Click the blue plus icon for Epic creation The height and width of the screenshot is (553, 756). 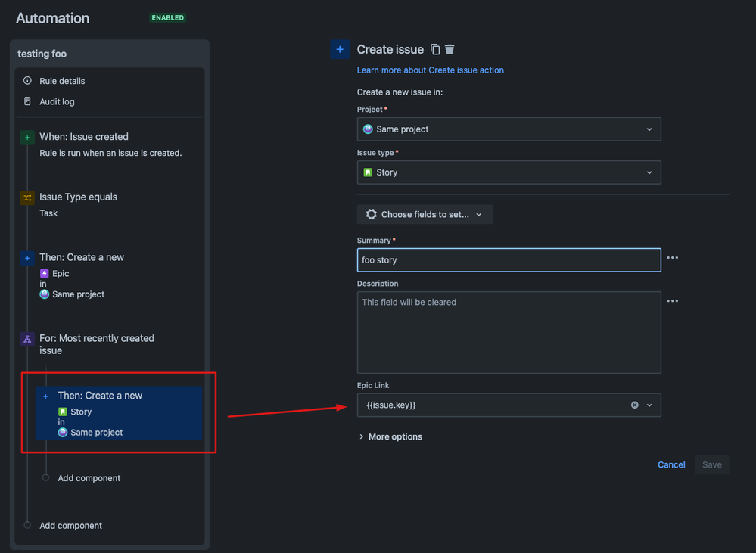click(x=27, y=258)
